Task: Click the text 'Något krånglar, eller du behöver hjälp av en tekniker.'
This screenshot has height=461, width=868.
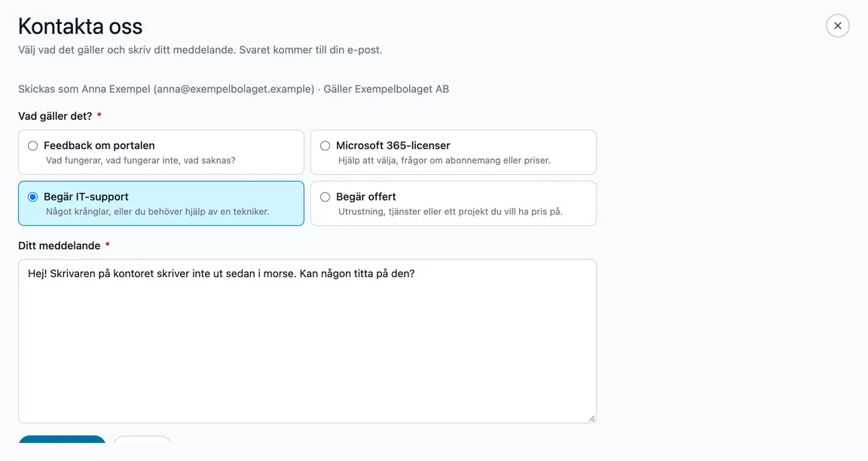Action: pos(157,212)
